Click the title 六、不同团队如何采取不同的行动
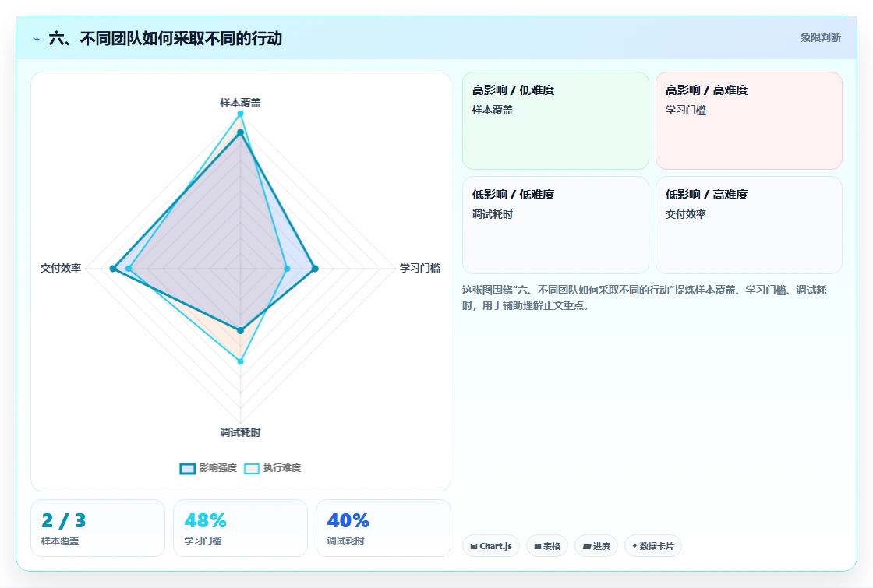Image resolution: width=873 pixels, height=588 pixels. pos(165,39)
